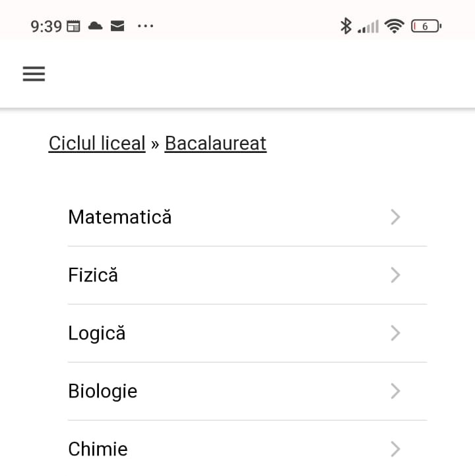Image resolution: width=475 pixels, height=476 pixels.
Task: Tap the three-dots more notifications icon
Action: coord(146,26)
